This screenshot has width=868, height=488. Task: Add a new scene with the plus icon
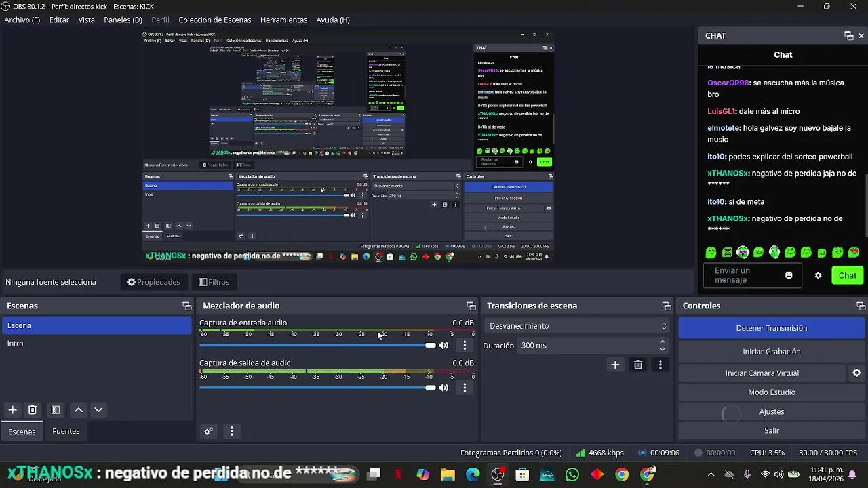coord(12,410)
